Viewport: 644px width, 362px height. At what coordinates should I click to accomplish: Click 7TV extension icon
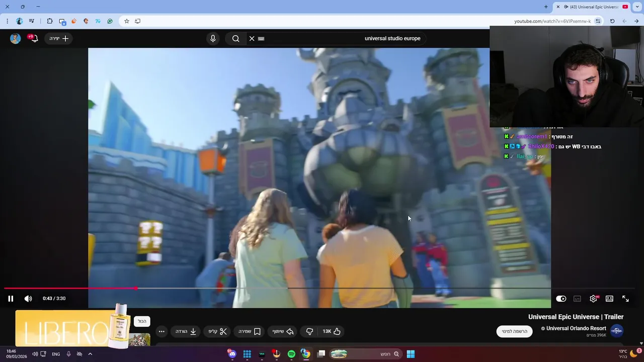click(x=98, y=21)
